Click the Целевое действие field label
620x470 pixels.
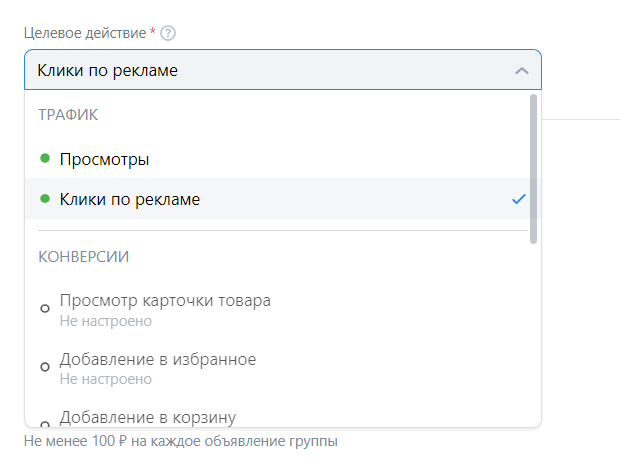85,33
